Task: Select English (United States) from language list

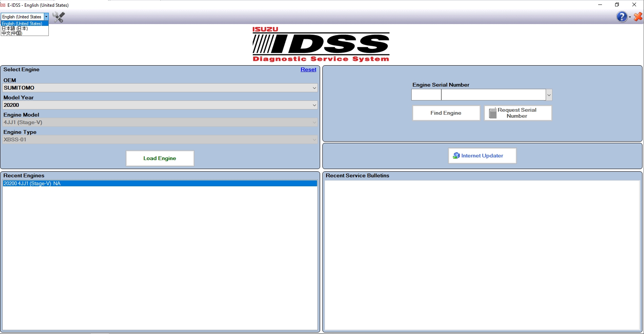Action: (x=25, y=24)
